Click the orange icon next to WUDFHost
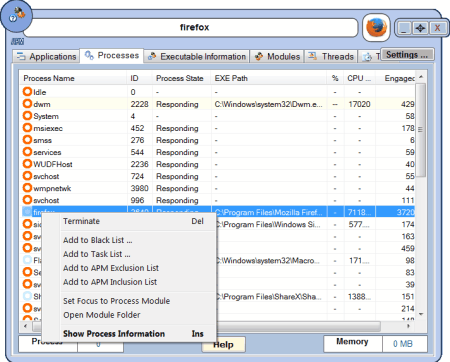 [x=27, y=164]
